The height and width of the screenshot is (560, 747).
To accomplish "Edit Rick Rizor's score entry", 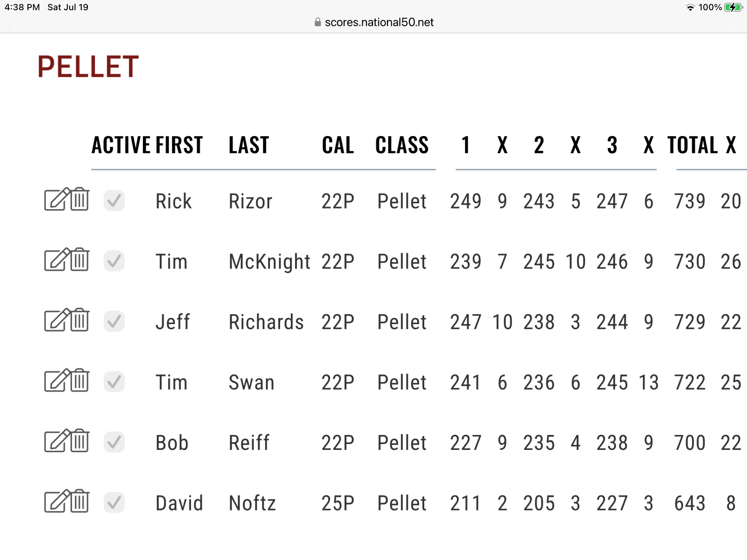I will pyautogui.click(x=57, y=199).
